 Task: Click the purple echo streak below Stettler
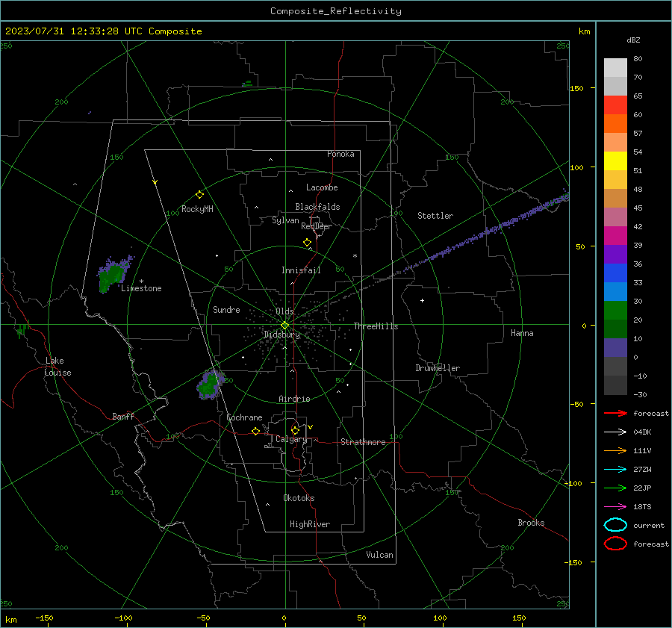pyautogui.click(x=485, y=233)
